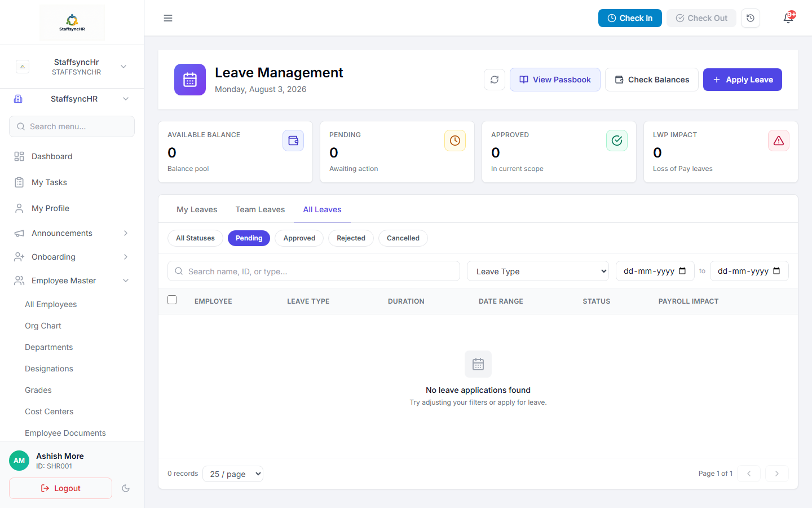Screen dimensions: 812x508
Task: Select the Rejected status filter
Action: pos(351,238)
